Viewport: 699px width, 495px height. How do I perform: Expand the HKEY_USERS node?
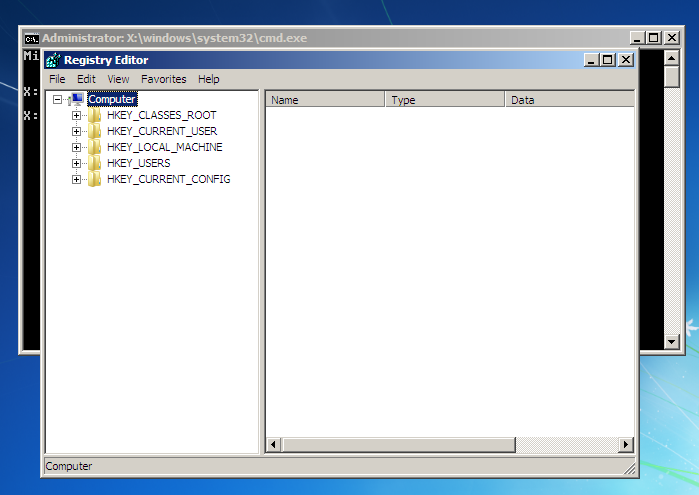coord(76,163)
